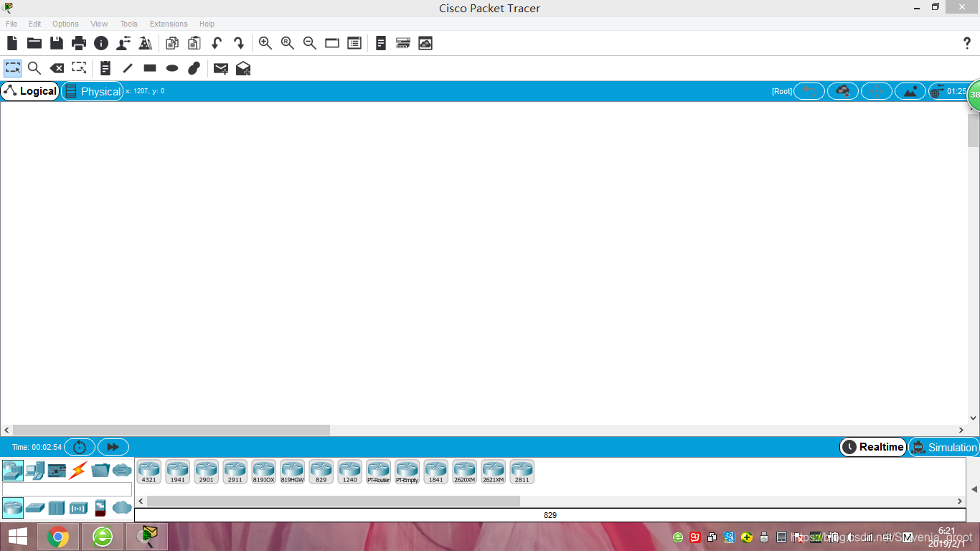Zoom in on the workspace
This screenshot has height=551, width=980.
(265, 43)
